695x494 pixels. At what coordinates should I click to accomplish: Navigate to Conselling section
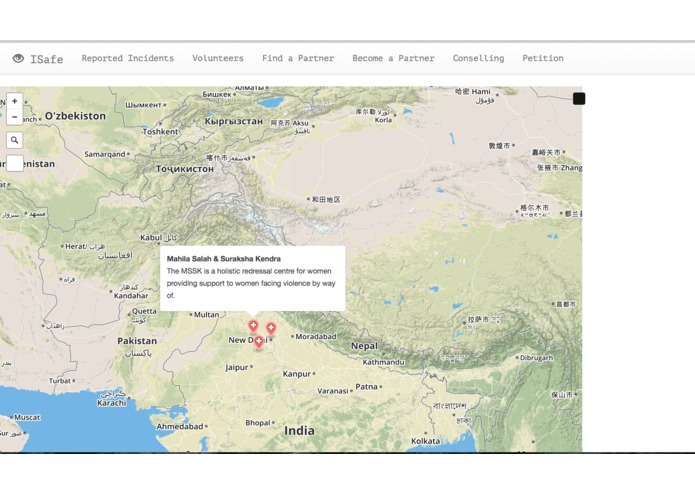[x=478, y=58]
